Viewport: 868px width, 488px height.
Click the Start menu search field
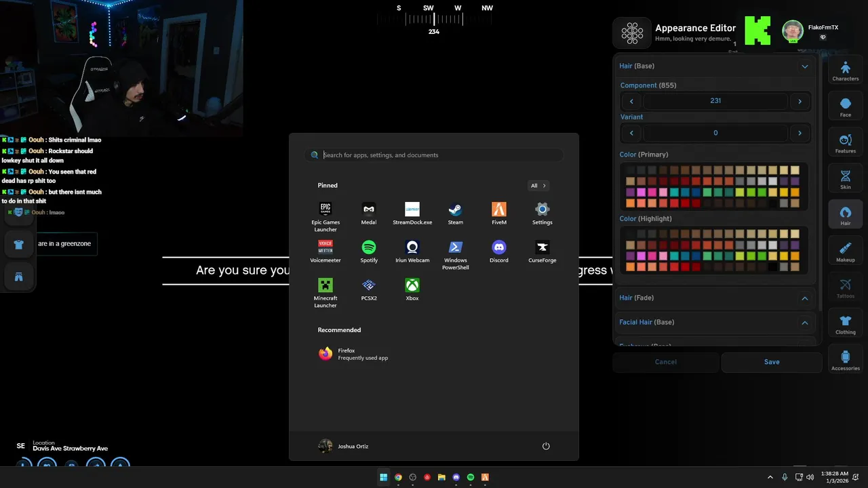tap(434, 155)
